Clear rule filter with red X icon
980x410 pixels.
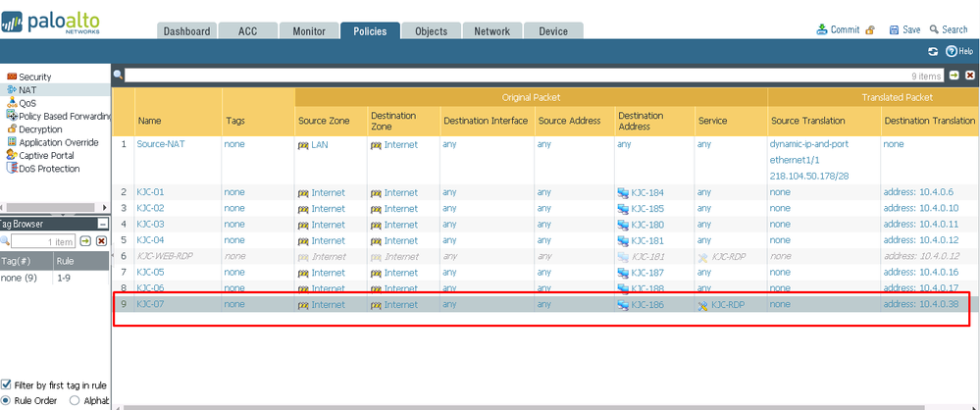coord(969,76)
